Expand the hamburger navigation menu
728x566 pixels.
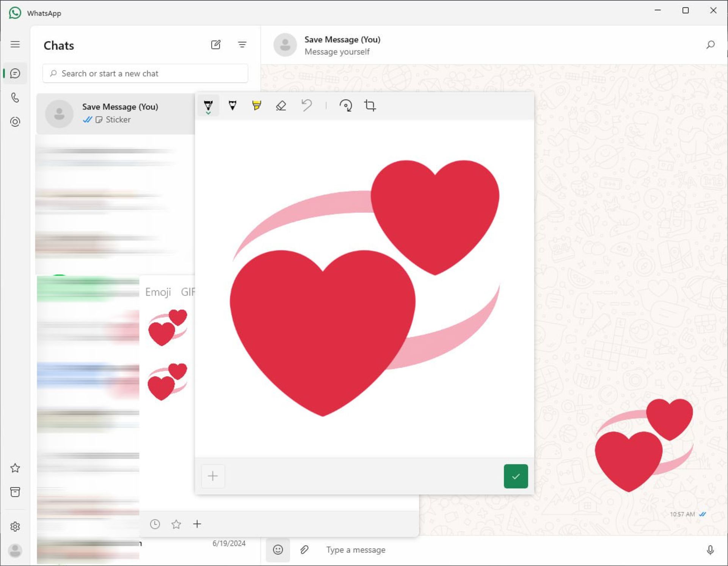(x=15, y=44)
